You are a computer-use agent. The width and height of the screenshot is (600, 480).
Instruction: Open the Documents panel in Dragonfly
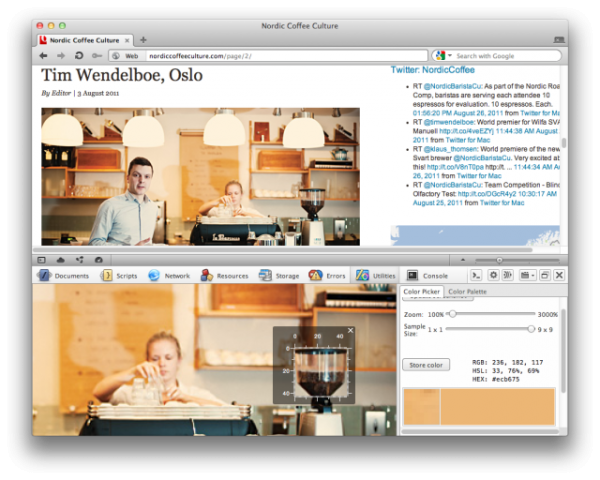coord(65,275)
